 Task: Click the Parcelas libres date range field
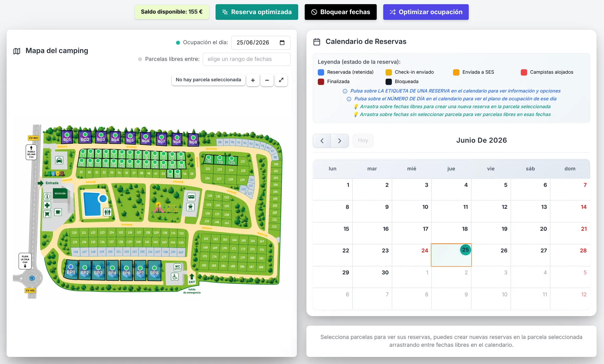[246, 59]
